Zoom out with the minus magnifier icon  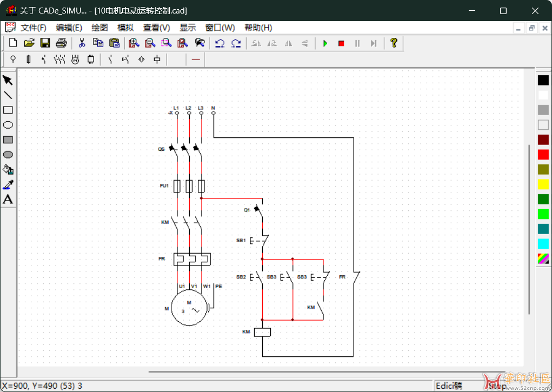tap(150, 43)
